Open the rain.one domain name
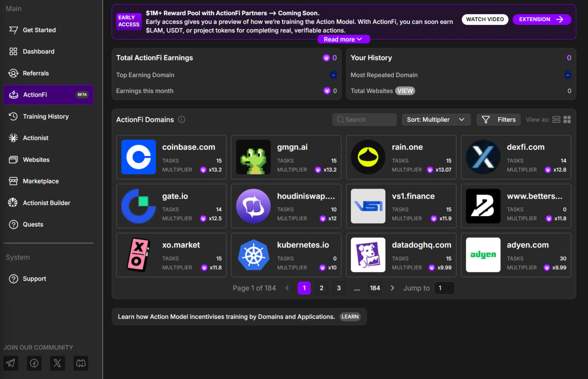The width and height of the screenshot is (588, 379). [x=407, y=147]
